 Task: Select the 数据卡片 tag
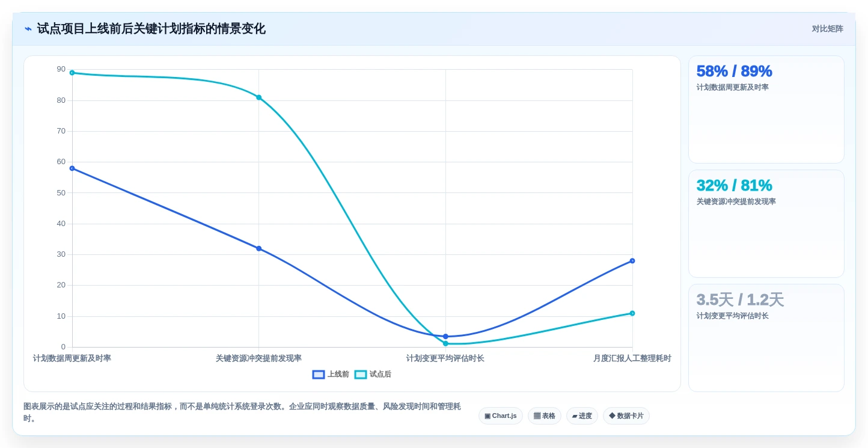click(626, 416)
